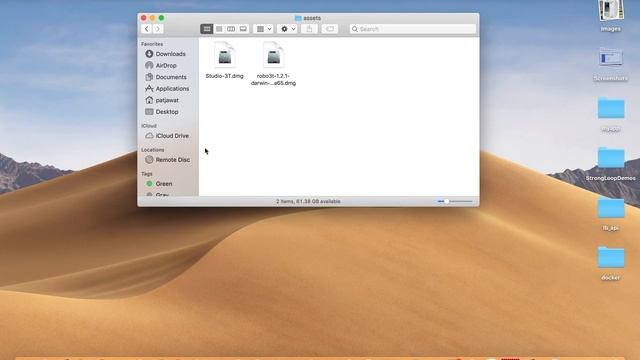This screenshot has width=640, height=360.
Task: Open the patjawat home folder
Action: pos(168,100)
